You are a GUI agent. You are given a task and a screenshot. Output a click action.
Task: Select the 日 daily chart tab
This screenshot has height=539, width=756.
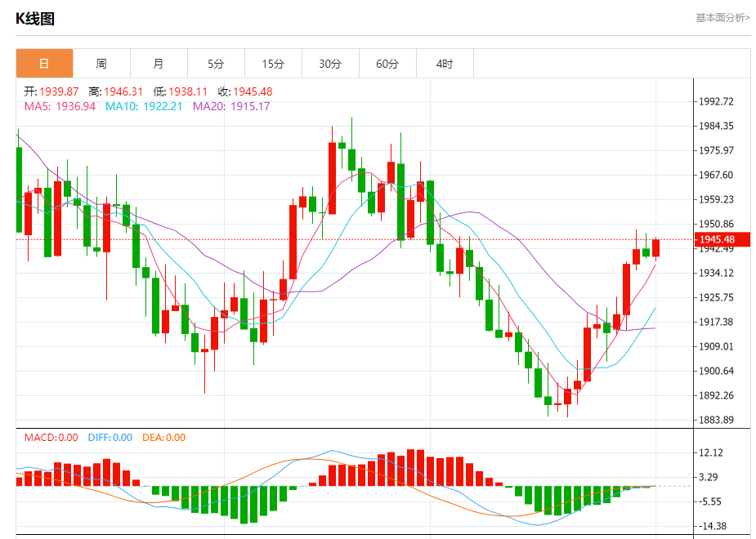44,63
